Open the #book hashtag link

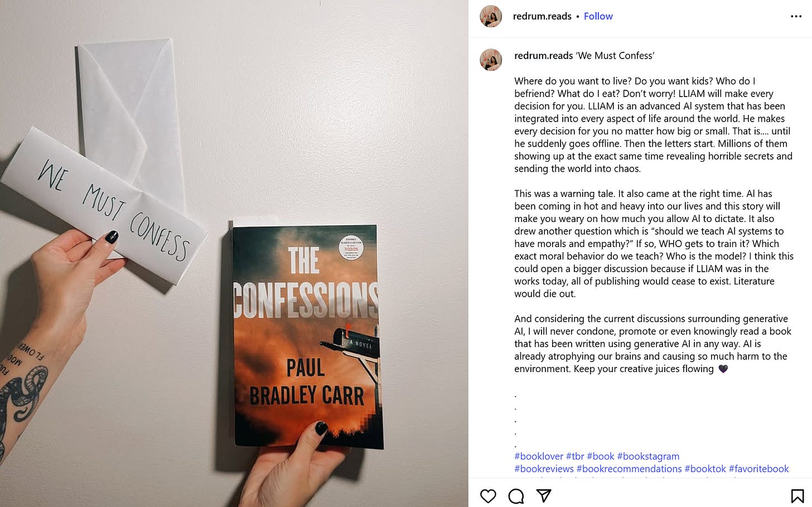point(601,456)
